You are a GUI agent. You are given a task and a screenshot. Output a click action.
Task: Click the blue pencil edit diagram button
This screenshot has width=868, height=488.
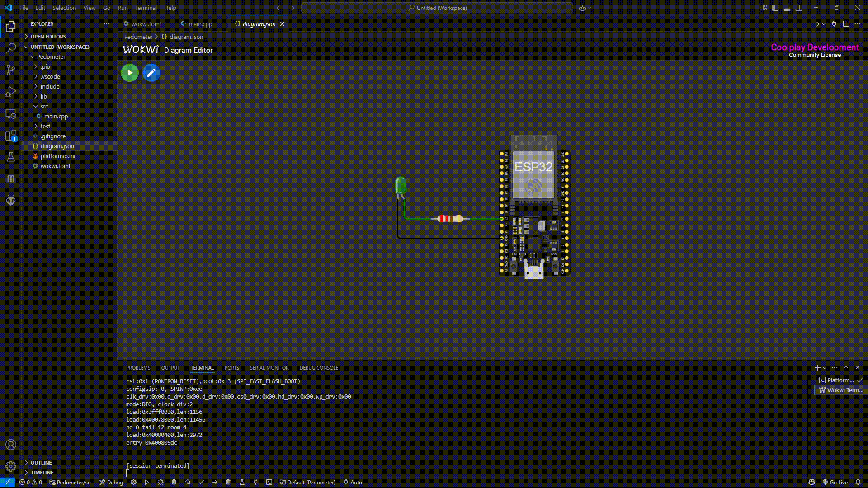click(x=151, y=73)
